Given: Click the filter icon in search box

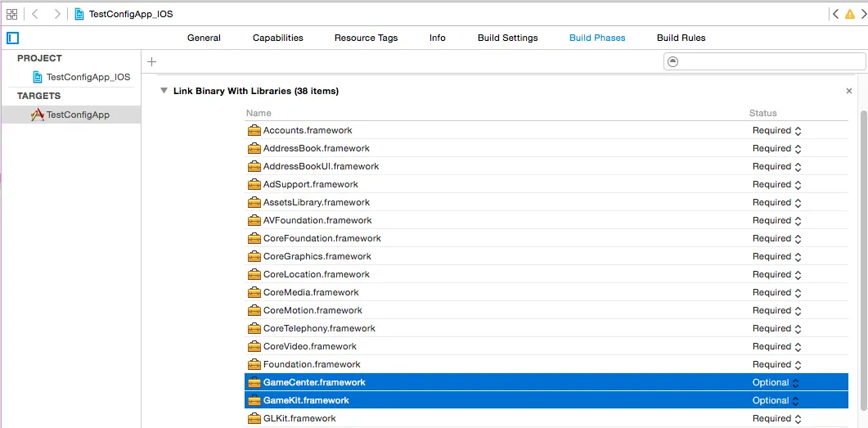Looking at the screenshot, I should [672, 61].
